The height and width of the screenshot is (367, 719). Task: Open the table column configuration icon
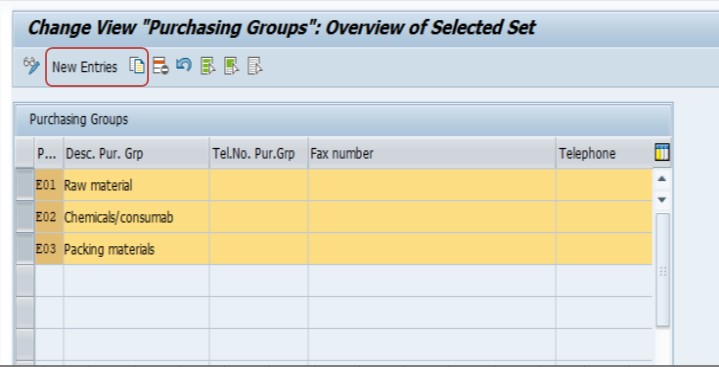point(662,152)
